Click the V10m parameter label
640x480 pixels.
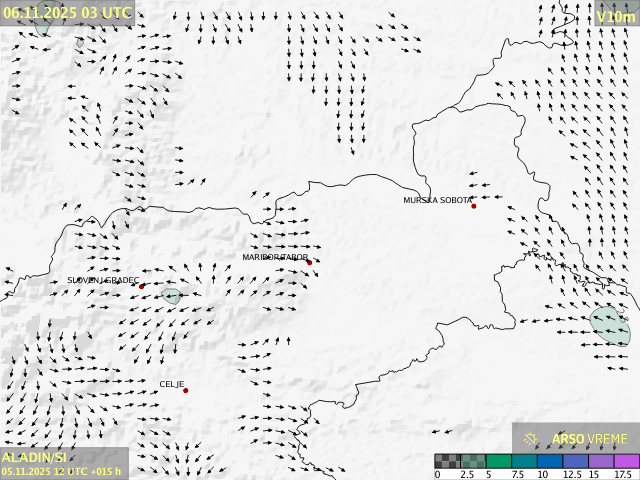click(x=615, y=16)
